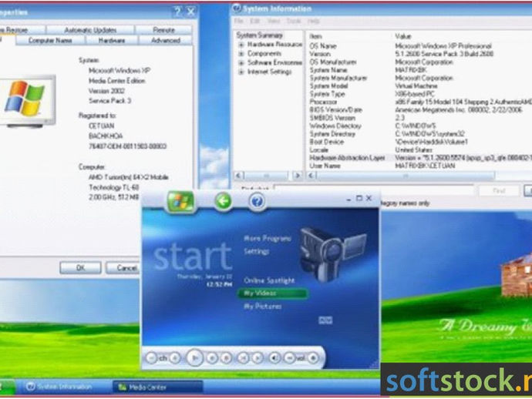Switch to the Remote tab

point(163,30)
